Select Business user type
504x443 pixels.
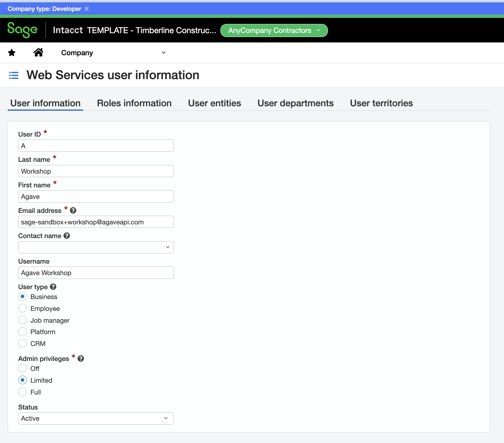pyautogui.click(x=23, y=297)
